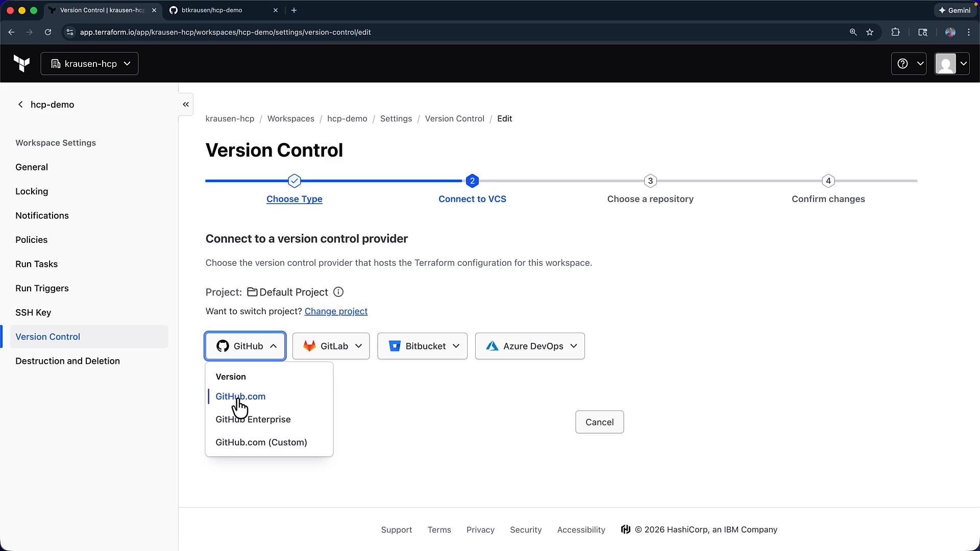Open the user avatar menu
The height and width of the screenshot is (551, 980).
[x=952, y=64]
